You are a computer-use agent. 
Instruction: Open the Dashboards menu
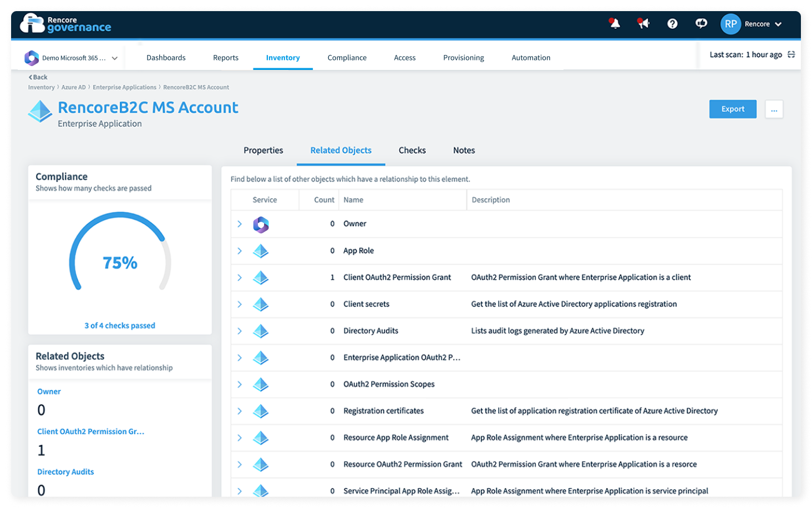pyautogui.click(x=166, y=58)
